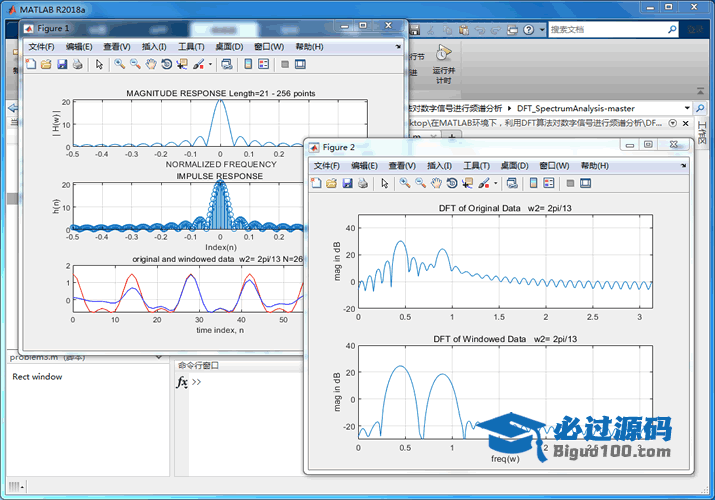Click MATLAB back navigation arrow

coord(13,108)
